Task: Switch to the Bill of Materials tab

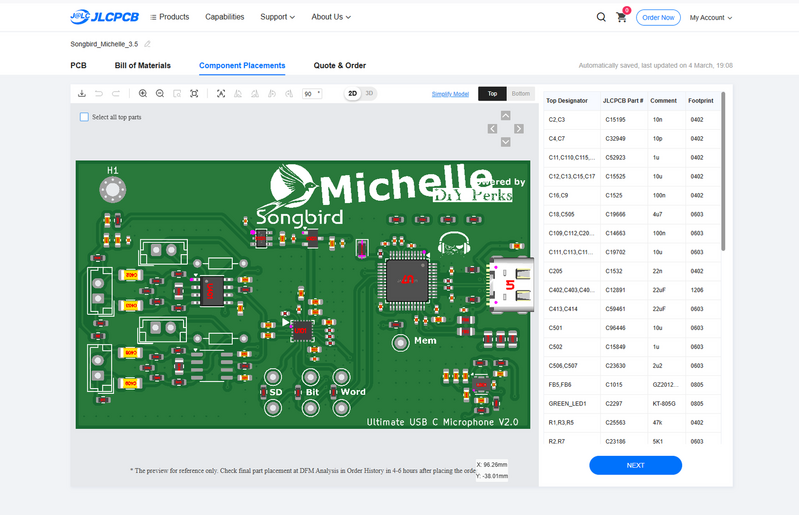Action: pos(143,65)
